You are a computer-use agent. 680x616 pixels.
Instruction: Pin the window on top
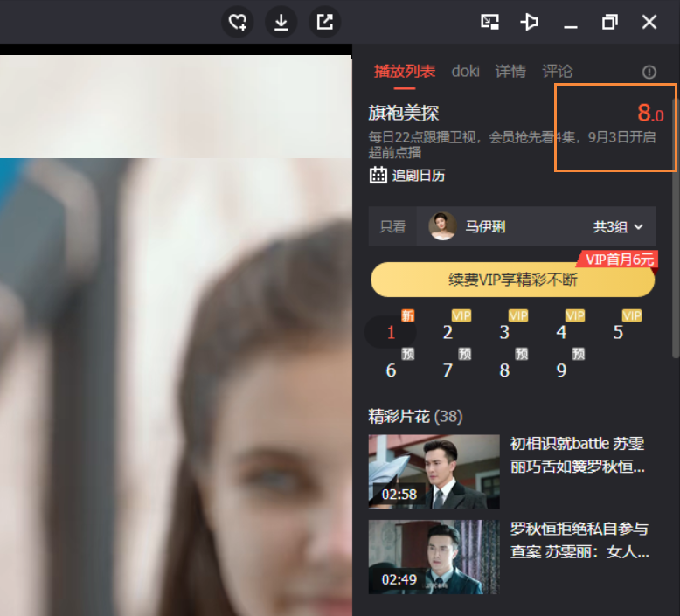[529, 22]
